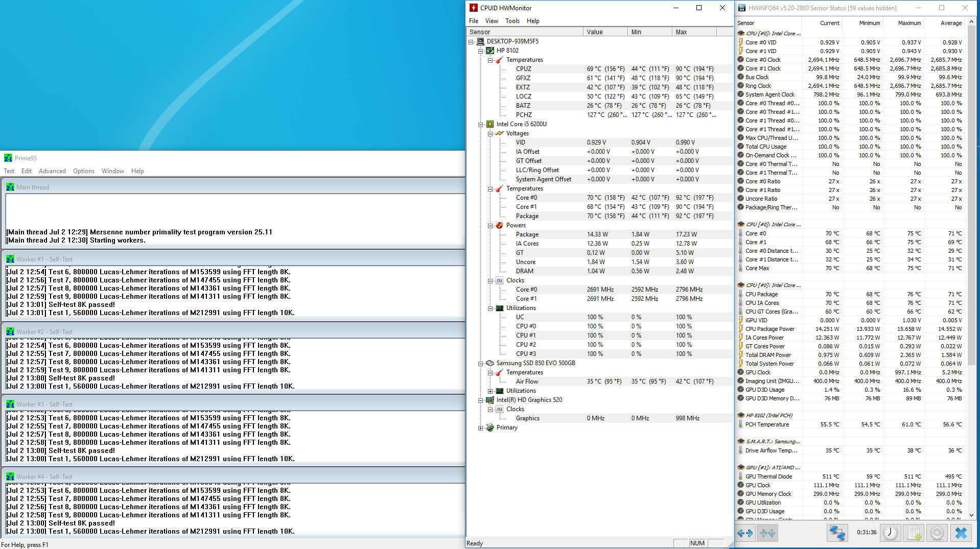This screenshot has height=549, width=980.
Task: Select HWiNFO Total CPU Usage row
Action: click(x=850, y=147)
